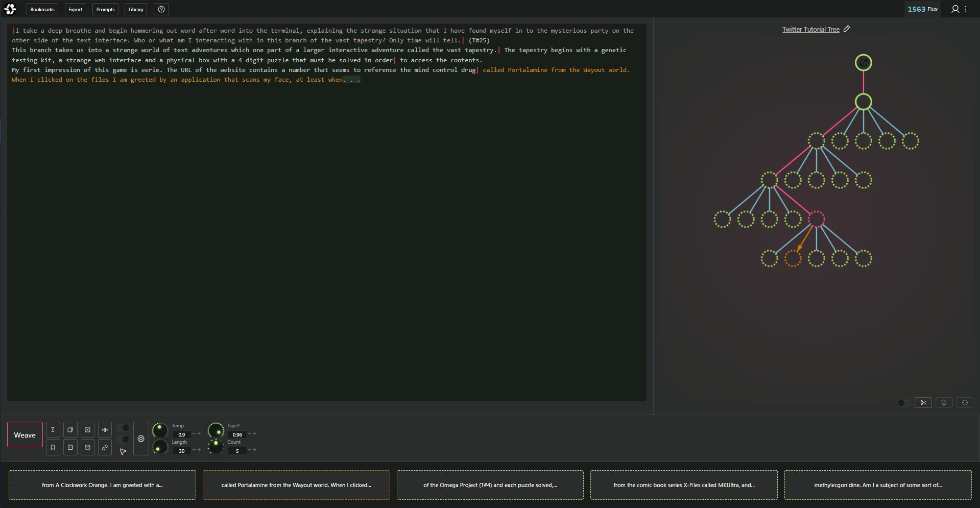Pick the "called Portalamine from the Wayout" card
The image size is (980, 508).
point(296,485)
